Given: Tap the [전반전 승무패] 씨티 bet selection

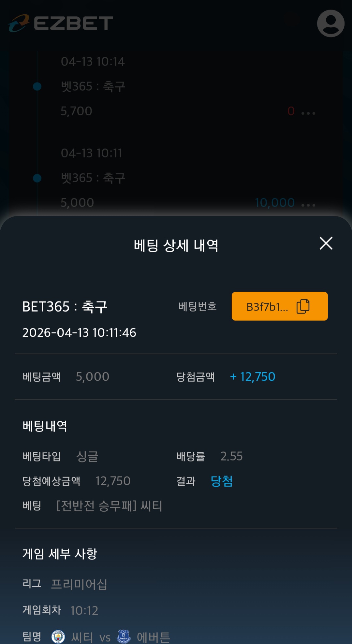Looking at the screenshot, I should point(110,506).
